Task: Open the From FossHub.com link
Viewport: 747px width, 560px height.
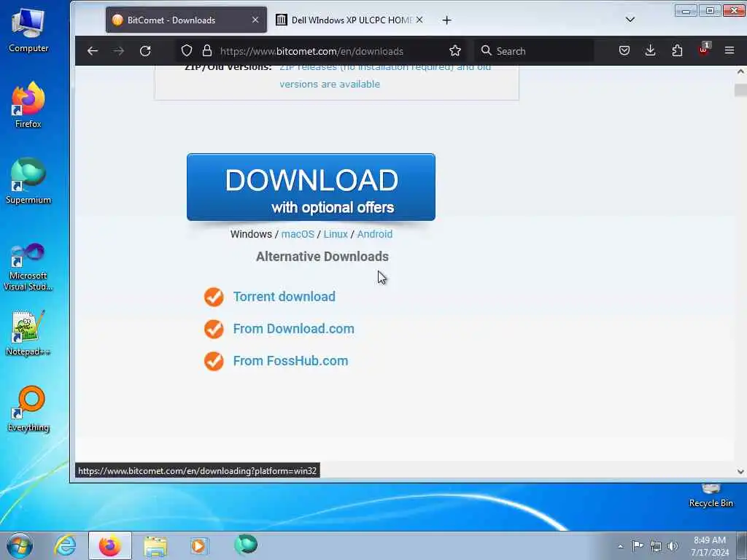Action: 290,361
